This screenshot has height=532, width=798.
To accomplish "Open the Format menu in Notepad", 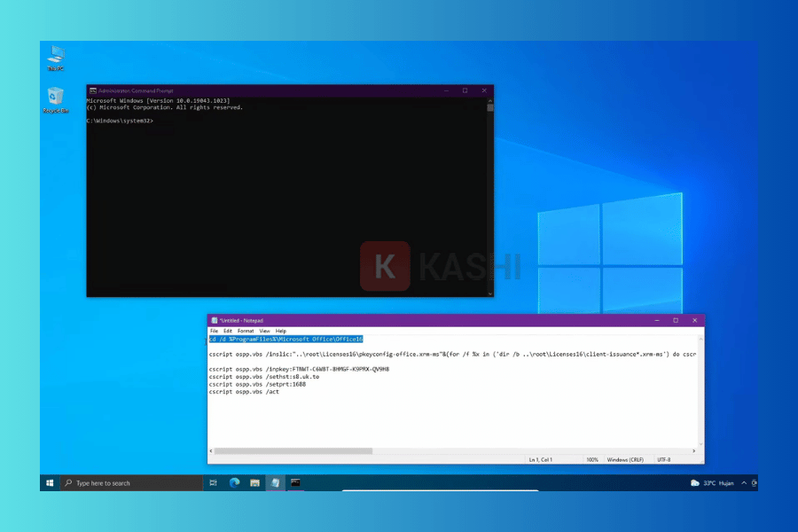I will tap(245, 331).
